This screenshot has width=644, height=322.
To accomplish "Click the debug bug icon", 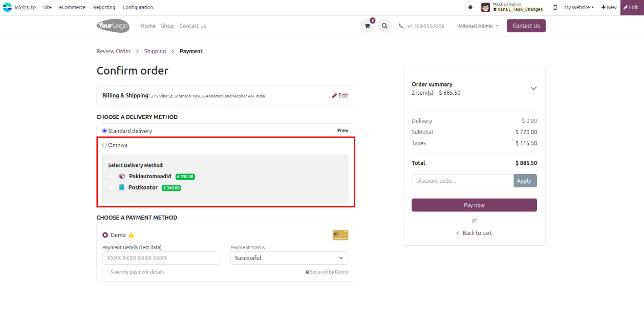I will coord(470,8).
